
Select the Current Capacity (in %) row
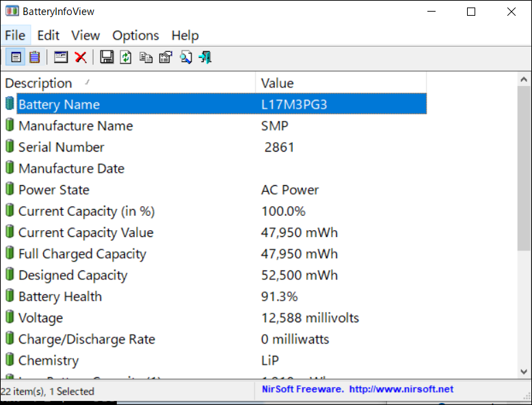tap(216, 211)
